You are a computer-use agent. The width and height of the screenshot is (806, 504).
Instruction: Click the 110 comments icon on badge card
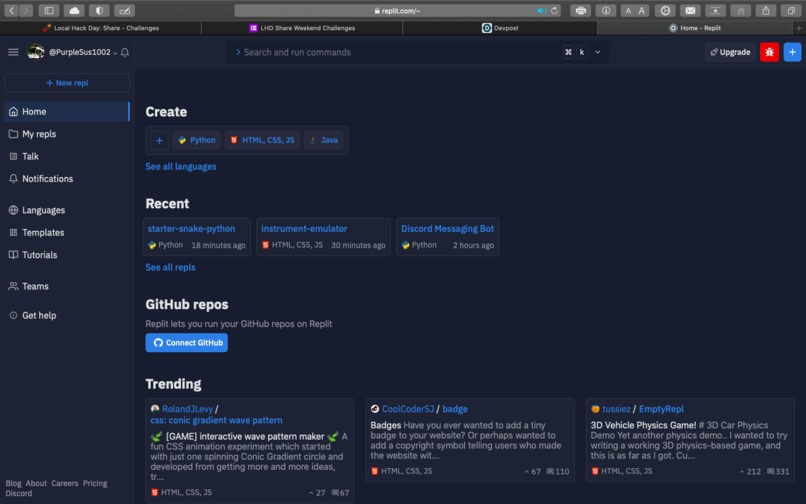click(x=558, y=472)
